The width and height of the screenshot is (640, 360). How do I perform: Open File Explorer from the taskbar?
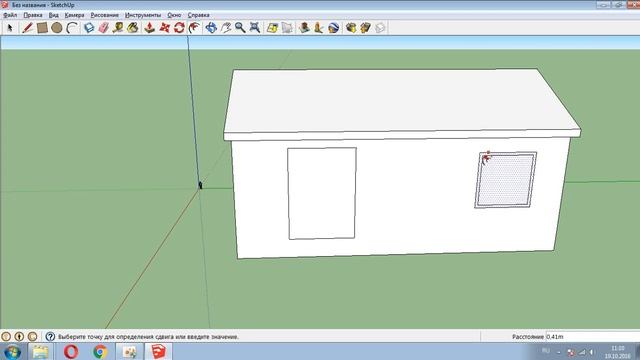[x=40, y=352]
